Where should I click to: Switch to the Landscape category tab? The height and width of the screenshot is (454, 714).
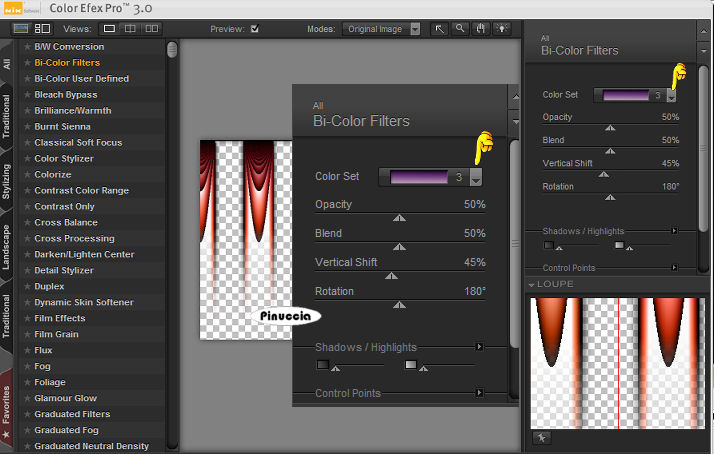6,246
